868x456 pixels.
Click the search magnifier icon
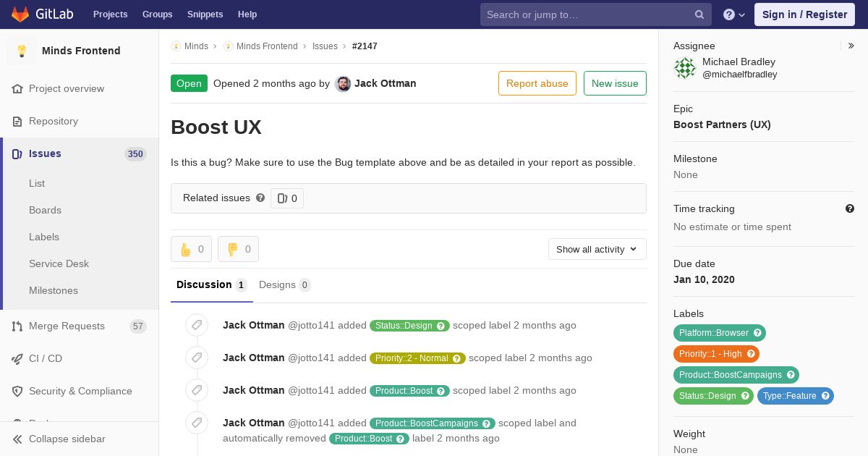click(x=699, y=14)
